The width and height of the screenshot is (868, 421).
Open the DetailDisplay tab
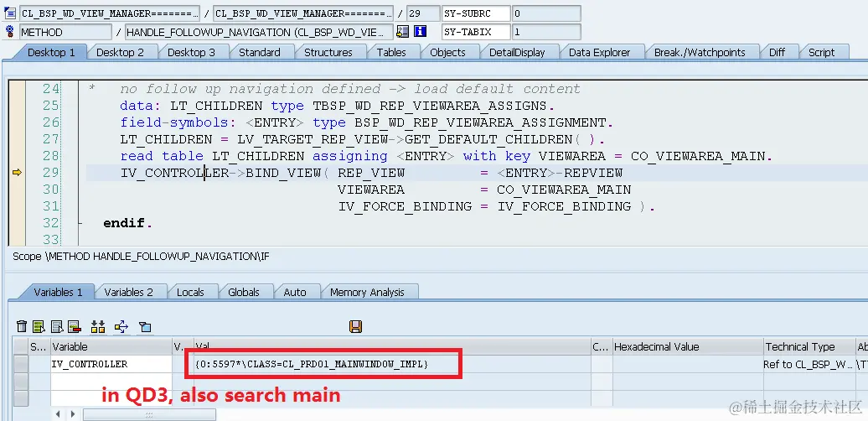[517, 52]
